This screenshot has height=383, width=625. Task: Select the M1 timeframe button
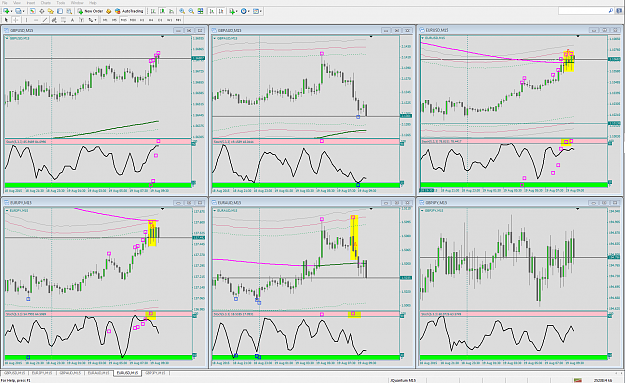pyautogui.click(x=105, y=20)
